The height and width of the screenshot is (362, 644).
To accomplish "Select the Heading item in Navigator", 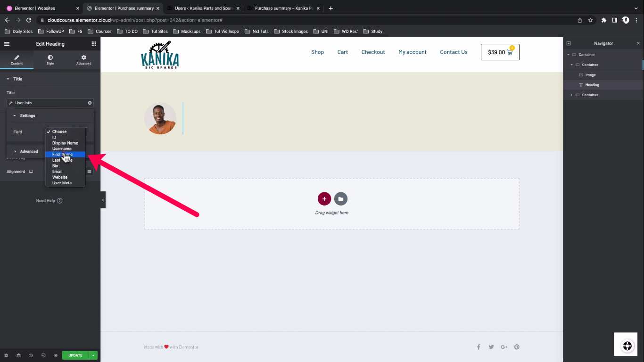I will [603, 85].
